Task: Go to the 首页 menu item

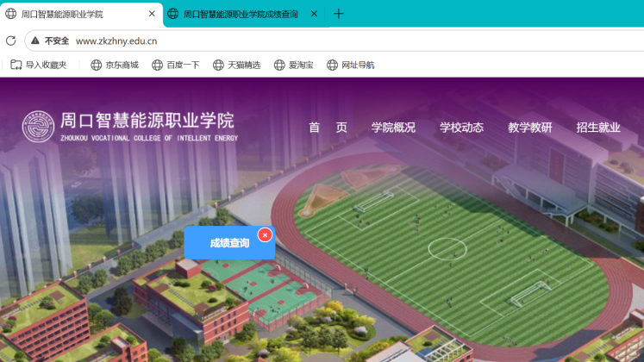Action: [328, 128]
